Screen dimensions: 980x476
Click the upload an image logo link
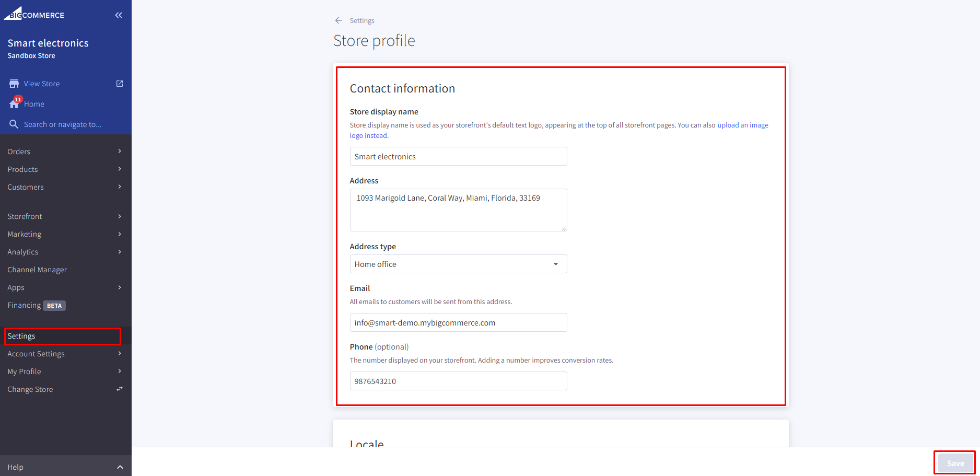742,125
